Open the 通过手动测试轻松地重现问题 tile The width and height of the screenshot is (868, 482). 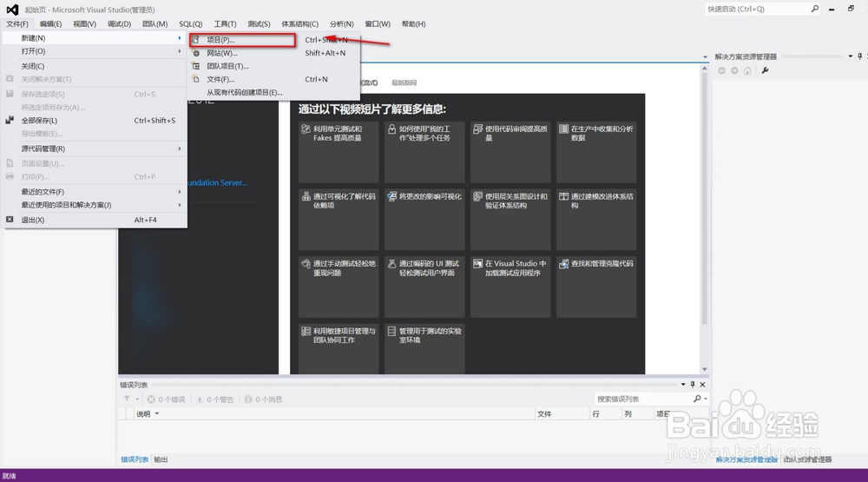coord(339,287)
